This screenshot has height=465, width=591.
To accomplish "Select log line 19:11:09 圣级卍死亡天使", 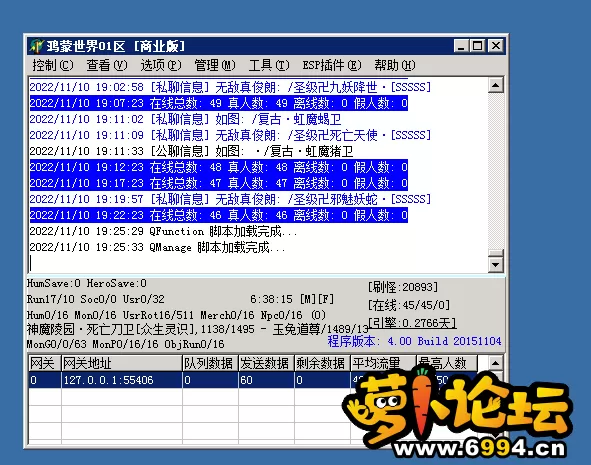I will pyautogui.click(x=230, y=135).
